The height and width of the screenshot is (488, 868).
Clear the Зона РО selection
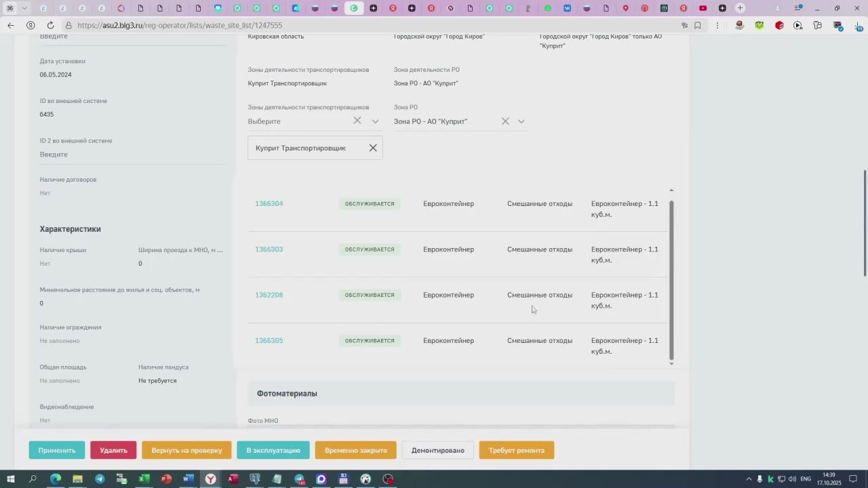(x=505, y=121)
